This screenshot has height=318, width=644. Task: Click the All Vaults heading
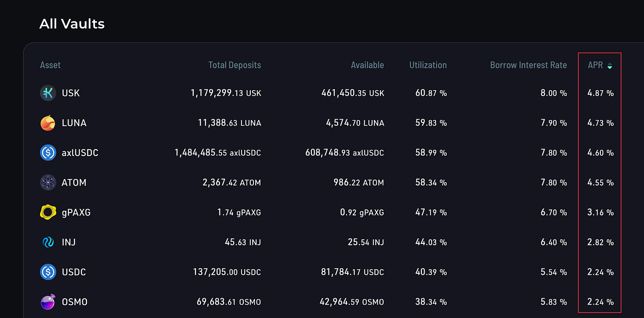click(x=72, y=24)
